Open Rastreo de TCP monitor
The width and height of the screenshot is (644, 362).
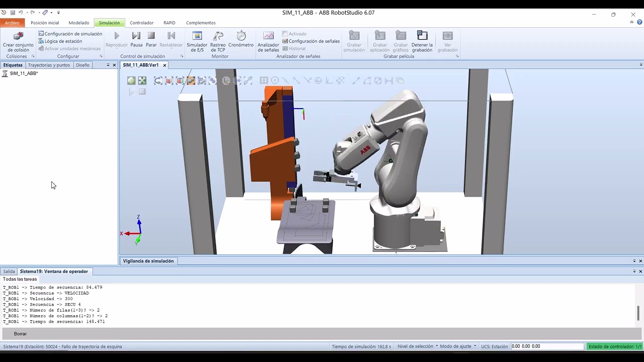218,41
